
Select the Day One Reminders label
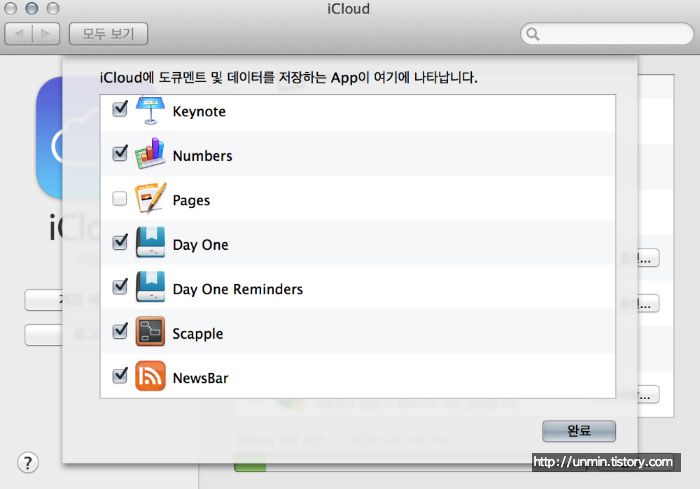point(238,289)
